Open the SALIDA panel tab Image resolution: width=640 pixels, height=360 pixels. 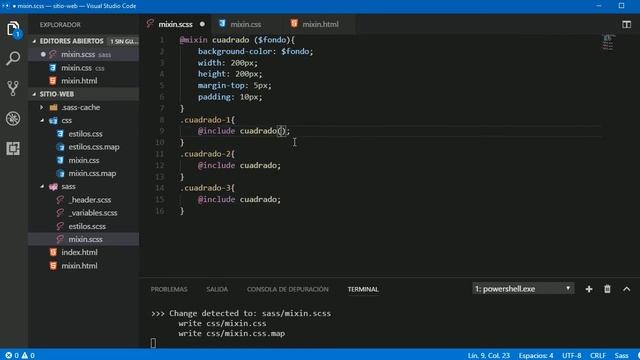coord(217,289)
